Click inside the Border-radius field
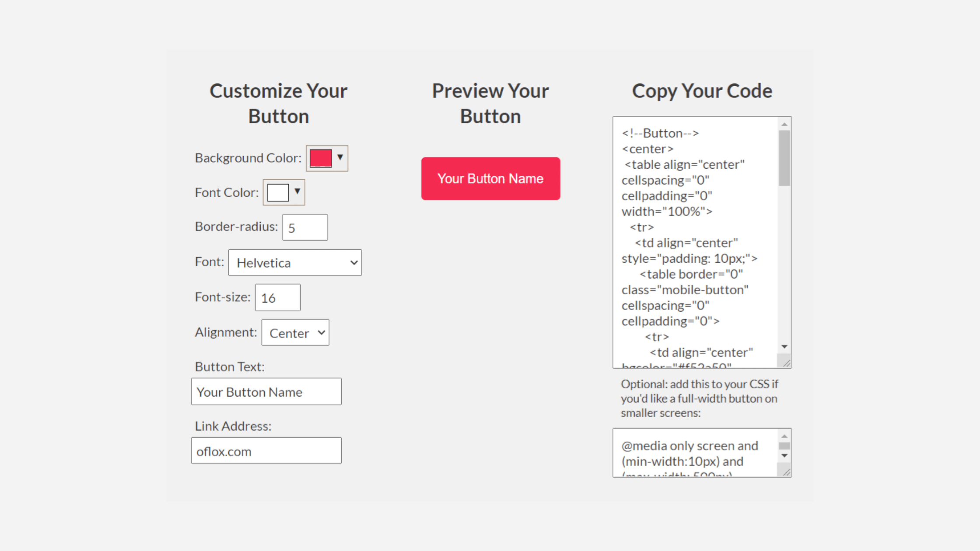Image resolution: width=980 pixels, height=551 pixels. (305, 227)
